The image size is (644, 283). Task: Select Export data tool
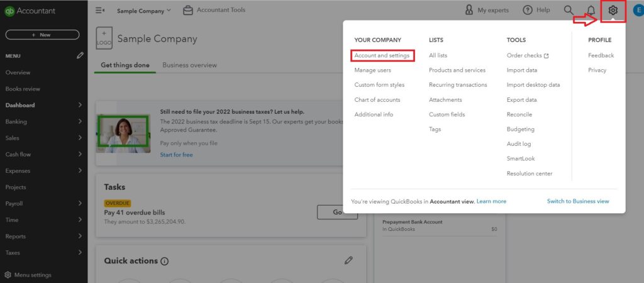pyautogui.click(x=521, y=100)
